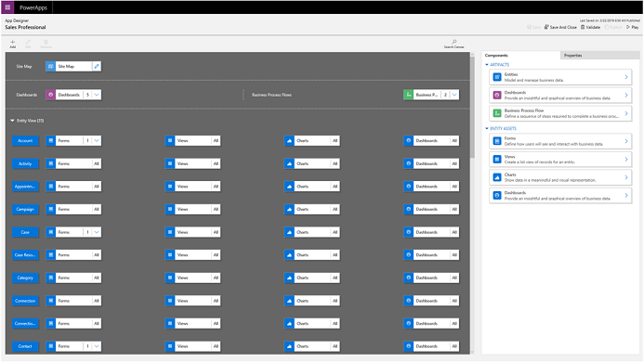644x362 pixels.
Task: Select the Charts entity asset icon
Action: 497,177
